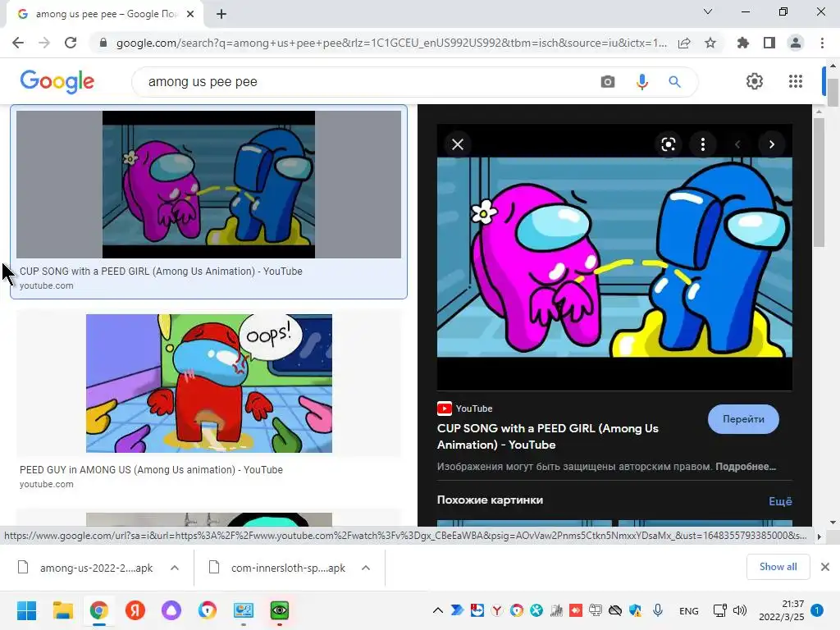Click the Google Lens icon in preview
840x630 pixels.
(668, 144)
